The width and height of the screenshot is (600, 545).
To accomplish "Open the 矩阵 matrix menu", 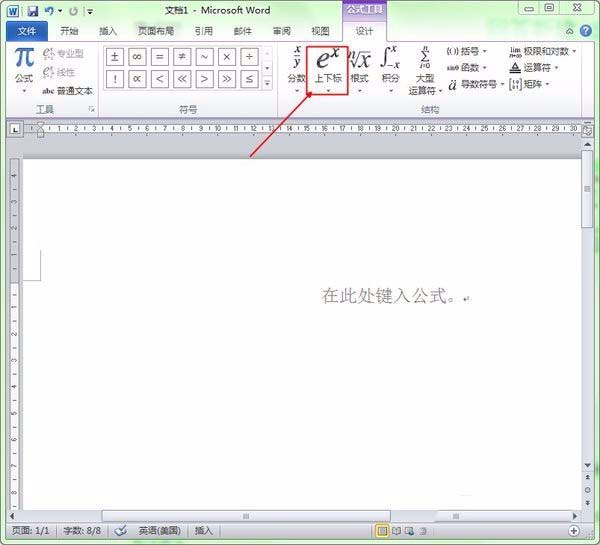I will [530, 84].
